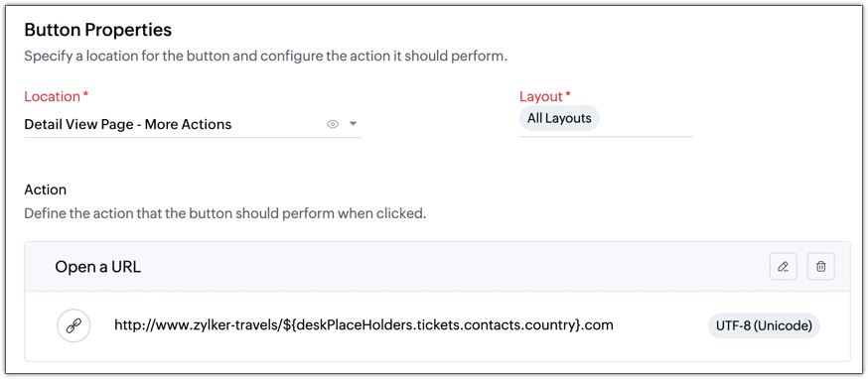Viewport: 868px width, 379px height.
Task: Click the Specify a location description text
Action: [266, 57]
